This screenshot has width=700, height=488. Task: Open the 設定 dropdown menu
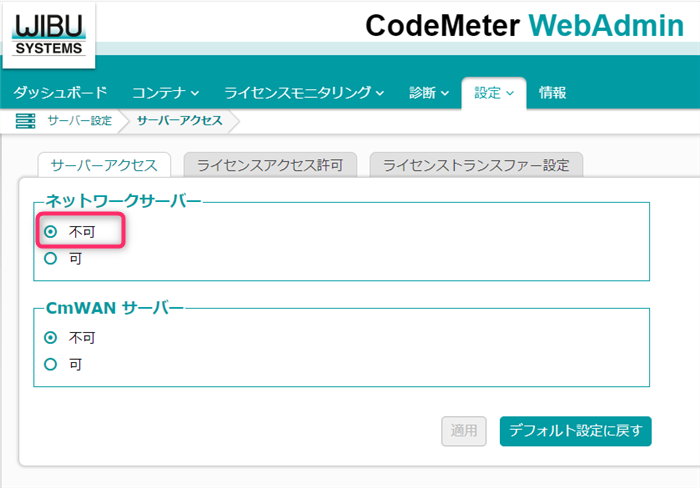pyautogui.click(x=494, y=93)
